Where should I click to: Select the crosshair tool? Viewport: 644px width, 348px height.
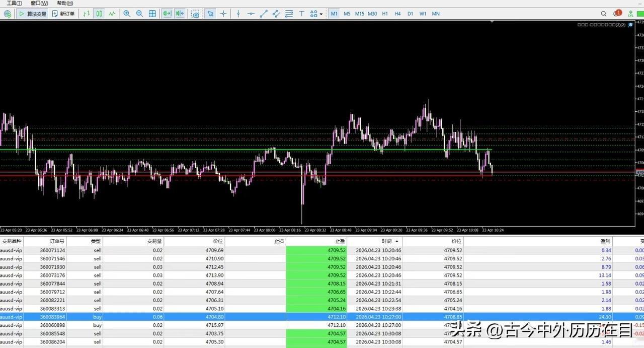(223, 14)
